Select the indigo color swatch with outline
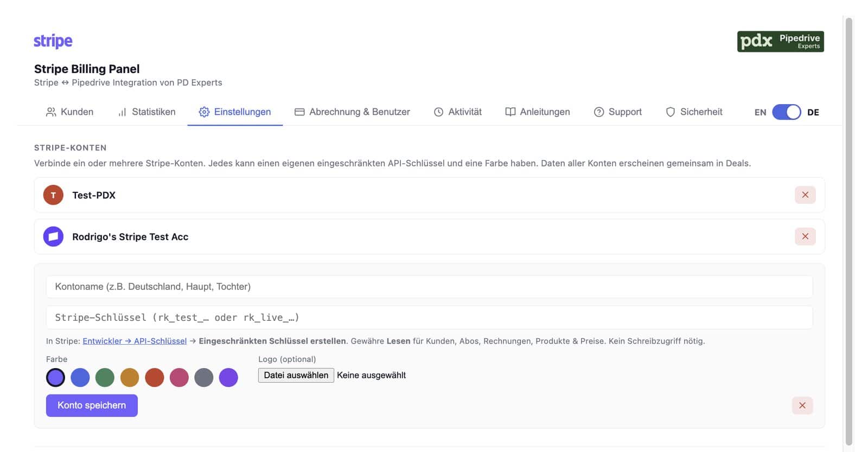The image size is (868, 452). click(x=55, y=377)
